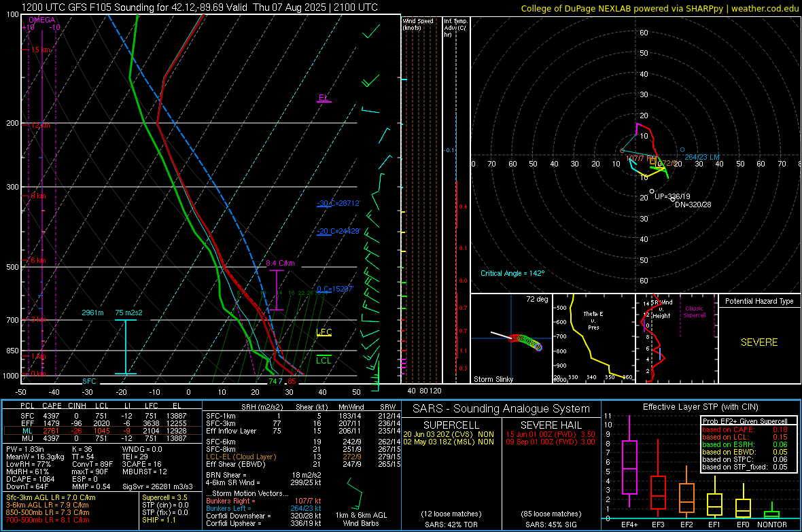The width and height of the screenshot is (802, 532).
Task: Click the Sfc-3km AGL LR = 7.0 C/km line
Action: [51, 497]
